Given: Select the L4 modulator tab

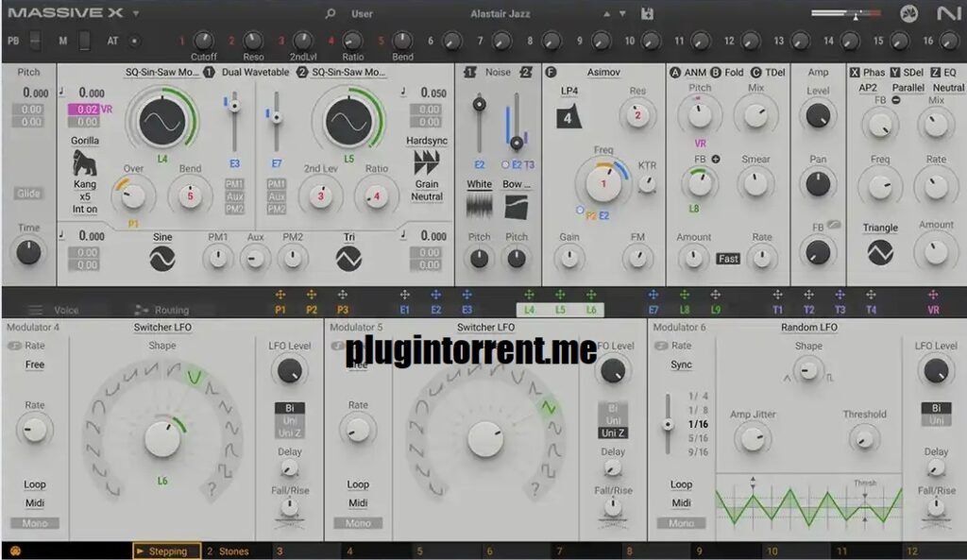Looking at the screenshot, I should click(529, 310).
